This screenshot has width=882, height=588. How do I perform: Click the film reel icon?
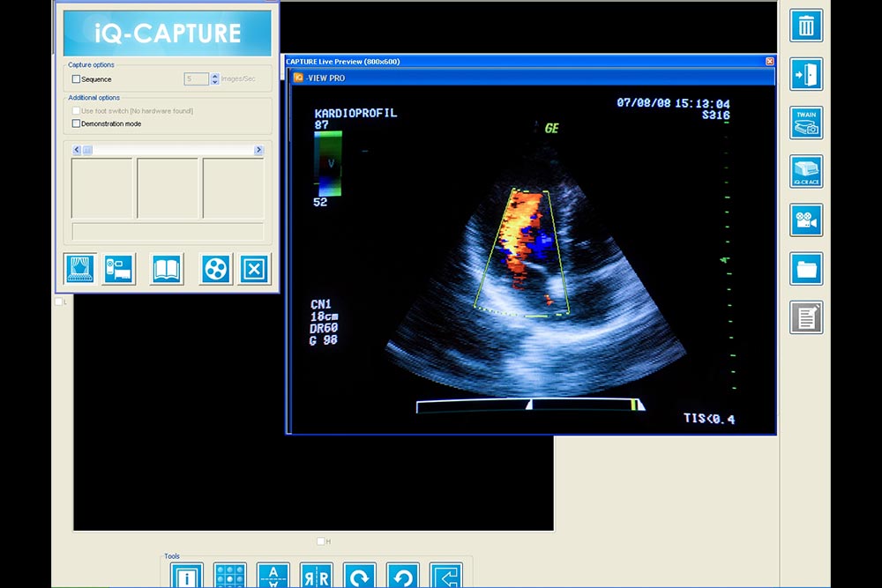pyautogui.click(x=216, y=269)
